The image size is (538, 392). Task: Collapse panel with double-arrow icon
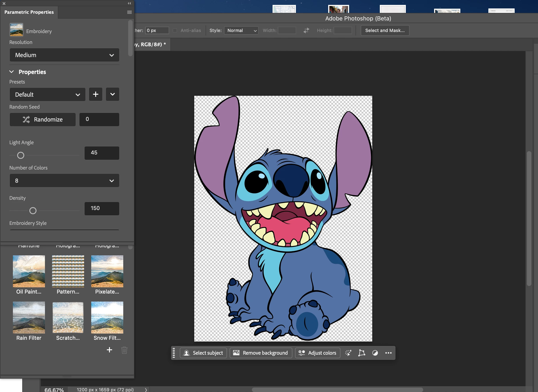(129, 3)
